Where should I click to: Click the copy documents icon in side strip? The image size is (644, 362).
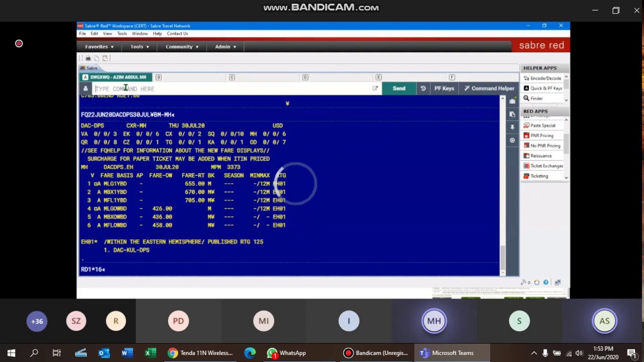click(x=512, y=114)
